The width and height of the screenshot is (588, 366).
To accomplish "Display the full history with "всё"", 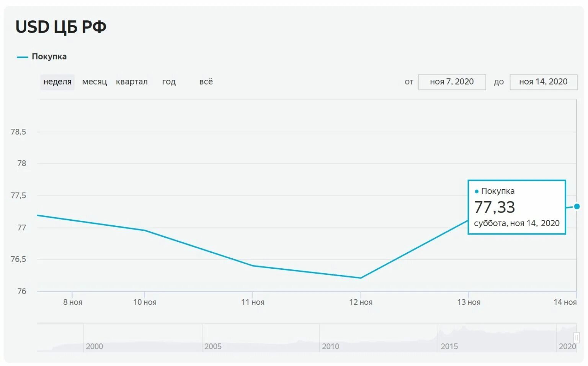I will [206, 82].
